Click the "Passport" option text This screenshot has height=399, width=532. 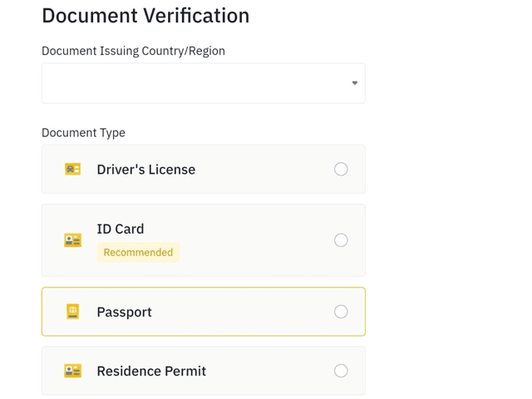click(x=124, y=312)
